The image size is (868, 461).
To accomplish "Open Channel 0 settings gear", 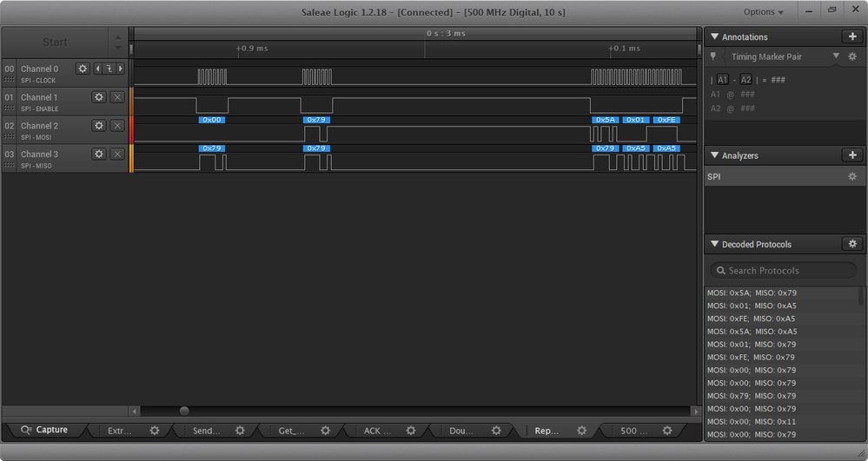I will point(83,69).
